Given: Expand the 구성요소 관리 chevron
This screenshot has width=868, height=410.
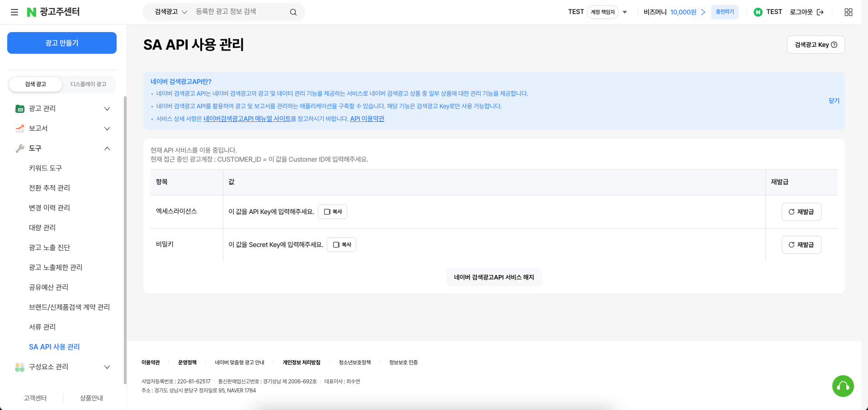Looking at the screenshot, I should tap(107, 367).
